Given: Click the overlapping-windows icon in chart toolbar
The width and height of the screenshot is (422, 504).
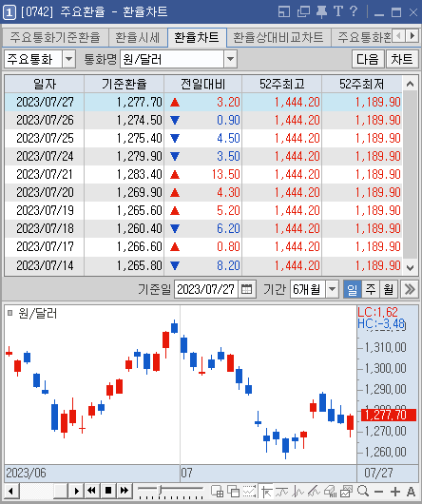Looking at the screenshot, I should pyautogui.click(x=233, y=491).
